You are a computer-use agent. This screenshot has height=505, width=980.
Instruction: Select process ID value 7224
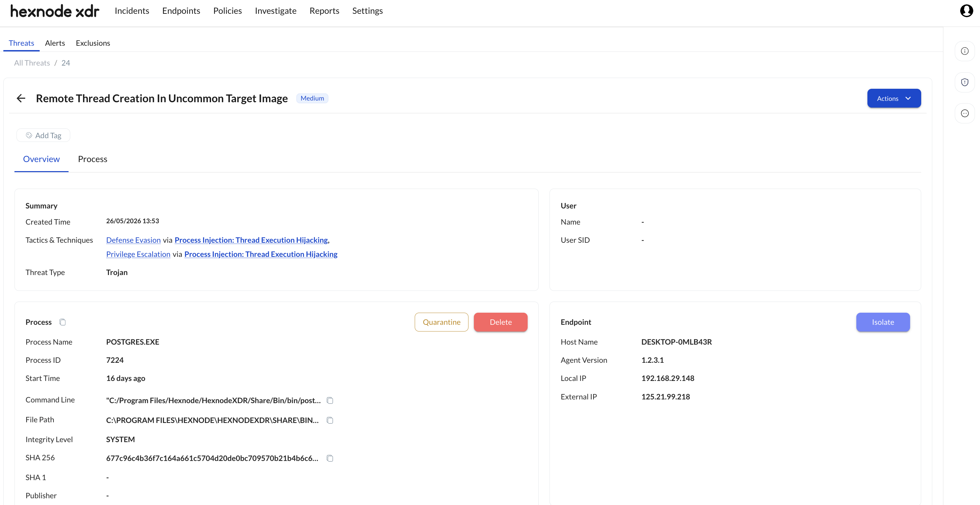coord(115,360)
